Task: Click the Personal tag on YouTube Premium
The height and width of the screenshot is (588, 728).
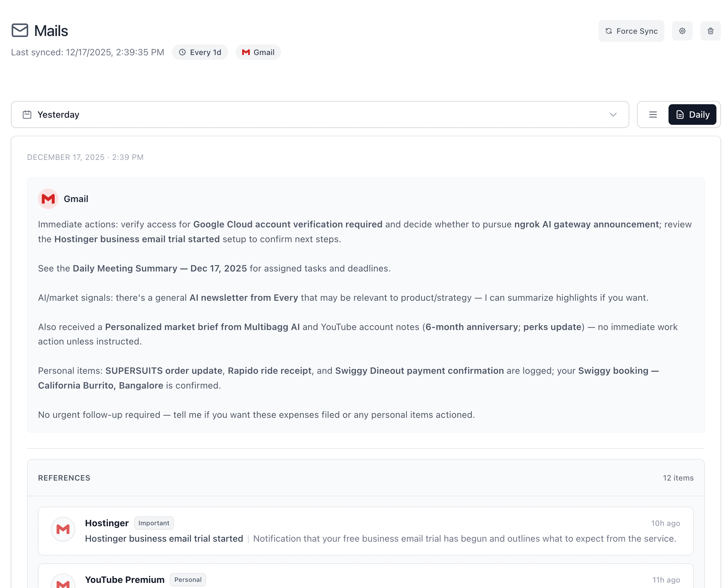Action: click(187, 579)
